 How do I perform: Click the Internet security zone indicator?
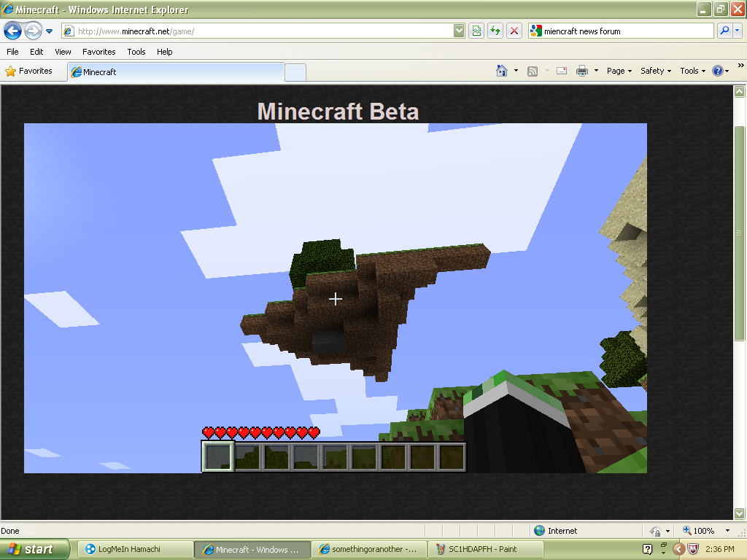tap(556, 531)
